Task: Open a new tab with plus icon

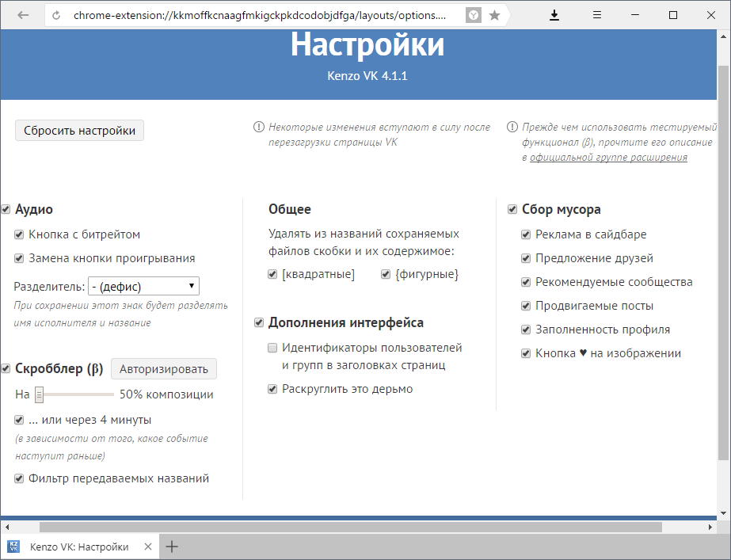Action: (x=171, y=547)
